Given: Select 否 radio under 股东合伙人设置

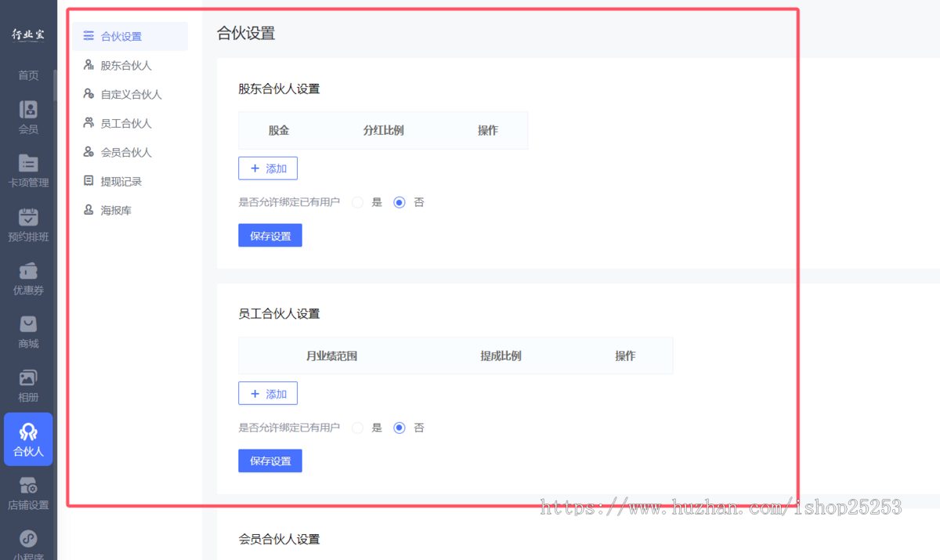Looking at the screenshot, I should coord(399,202).
